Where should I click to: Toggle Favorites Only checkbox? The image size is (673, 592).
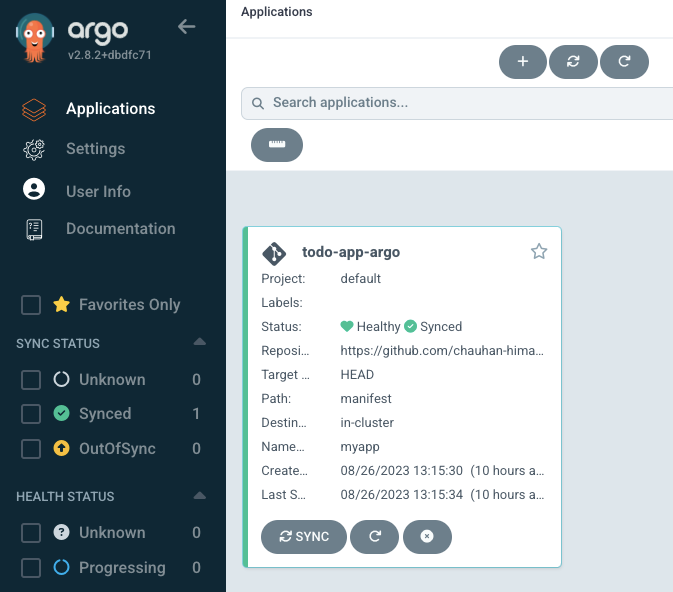point(31,305)
